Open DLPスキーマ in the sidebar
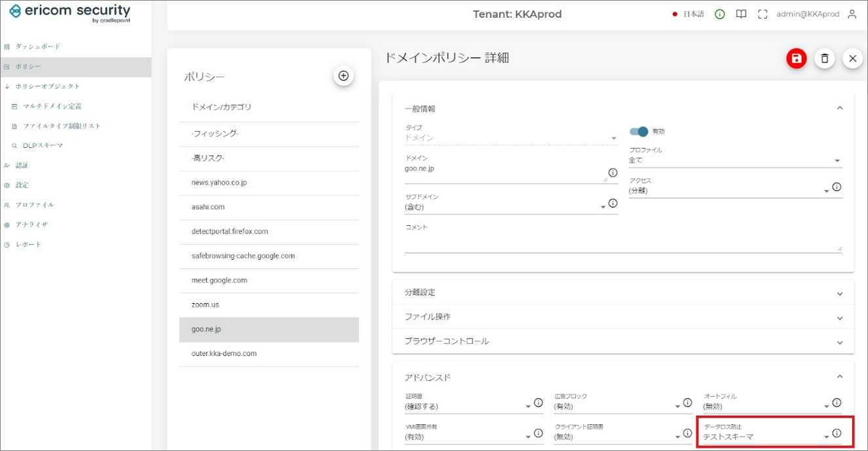The image size is (868, 451). pyautogui.click(x=43, y=145)
